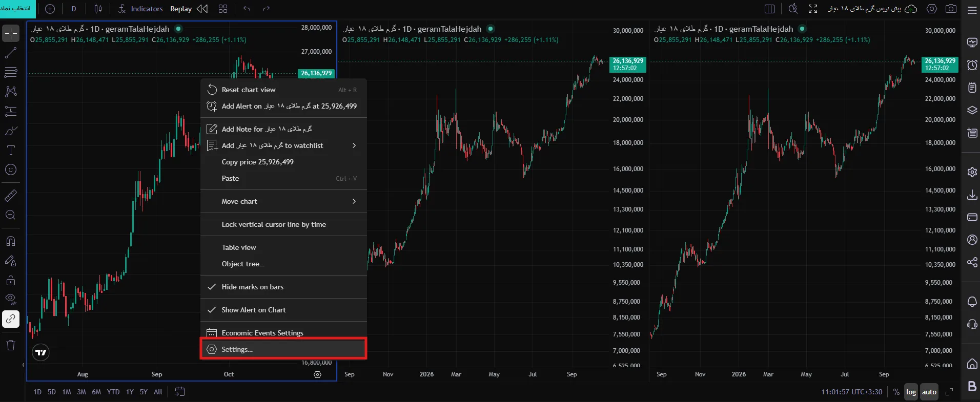The width and height of the screenshot is (980, 402).
Task: Click the share icon in right sidebar
Action: [x=972, y=262]
